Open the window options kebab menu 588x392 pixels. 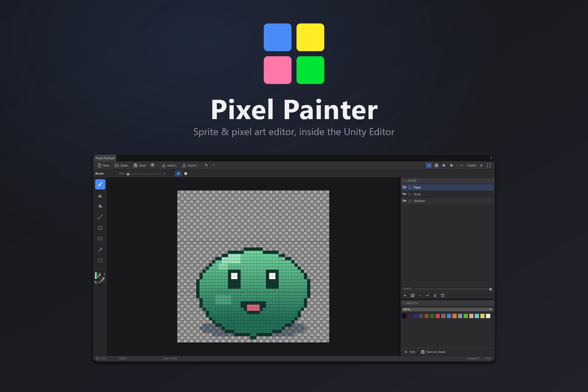pos(491,158)
